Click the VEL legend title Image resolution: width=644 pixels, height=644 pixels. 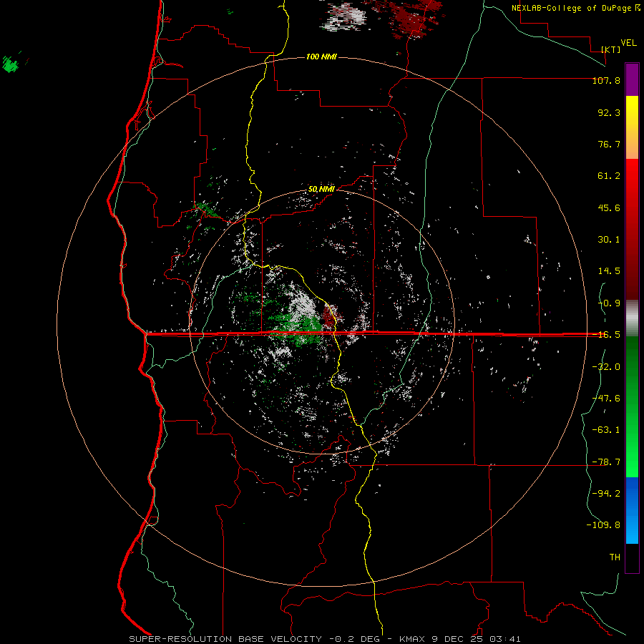coord(628,43)
